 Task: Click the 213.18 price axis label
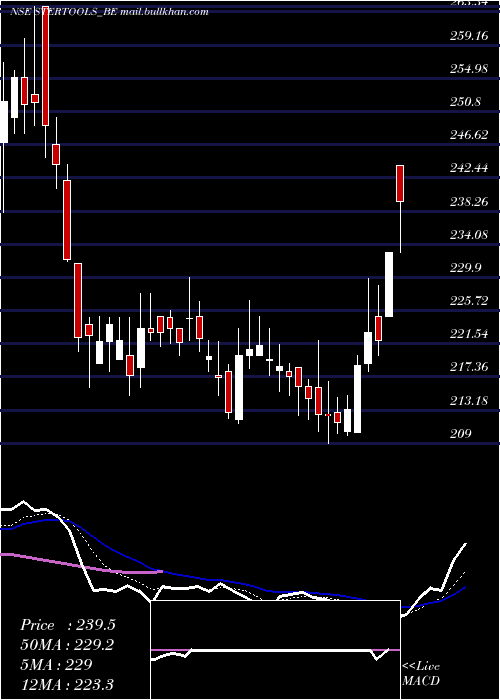coord(469,400)
